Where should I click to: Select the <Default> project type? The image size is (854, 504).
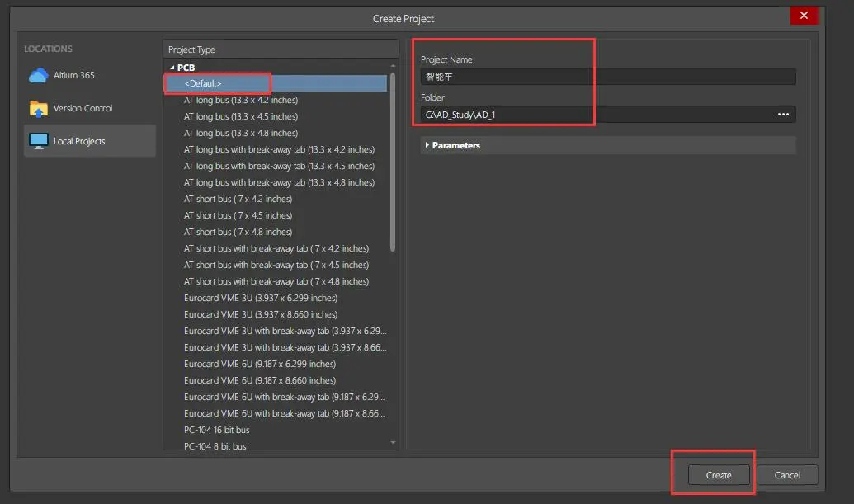203,83
